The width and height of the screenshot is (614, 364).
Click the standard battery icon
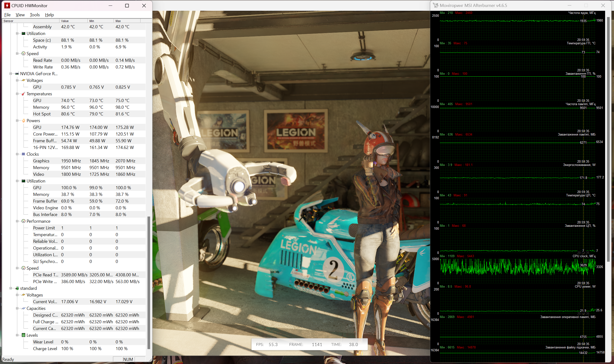coord(17,288)
